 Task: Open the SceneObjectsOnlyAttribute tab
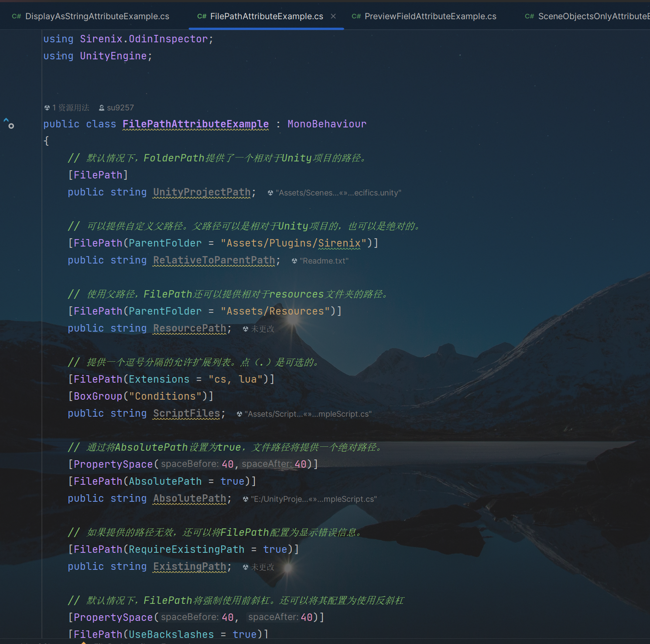click(587, 16)
